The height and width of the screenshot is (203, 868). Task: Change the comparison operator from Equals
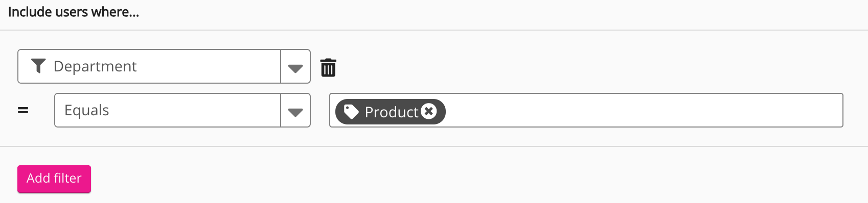point(182,110)
